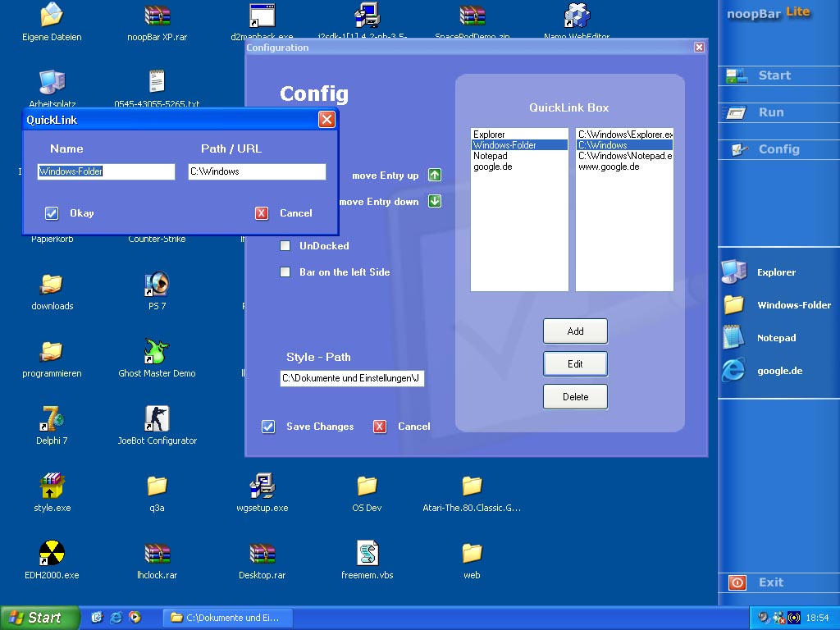Image resolution: width=840 pixels, height=630 pixels.
Task: Select lhclock.rar desktop icon
Action: pyautogui.click(x=157, y=560)
